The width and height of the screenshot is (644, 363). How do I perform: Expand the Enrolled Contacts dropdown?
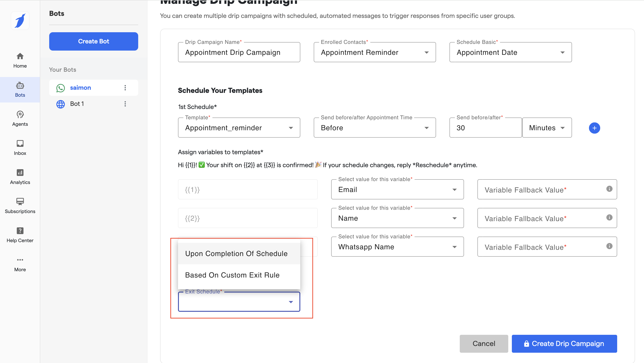click(x=375, y=52)
